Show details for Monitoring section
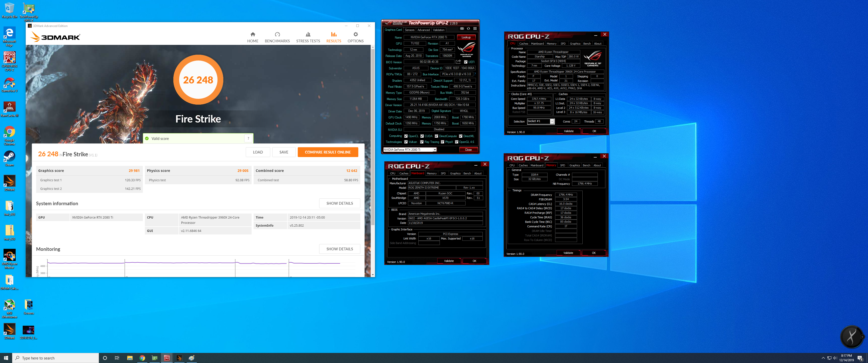This screenshot has height=363, width=868. pyautogui.click(x=339, y=249)
